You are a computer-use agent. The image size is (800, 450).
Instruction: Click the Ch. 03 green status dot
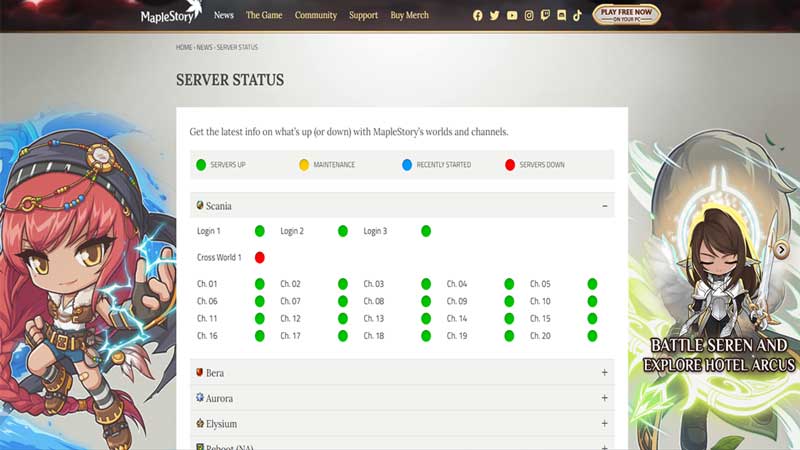(426, 284)
